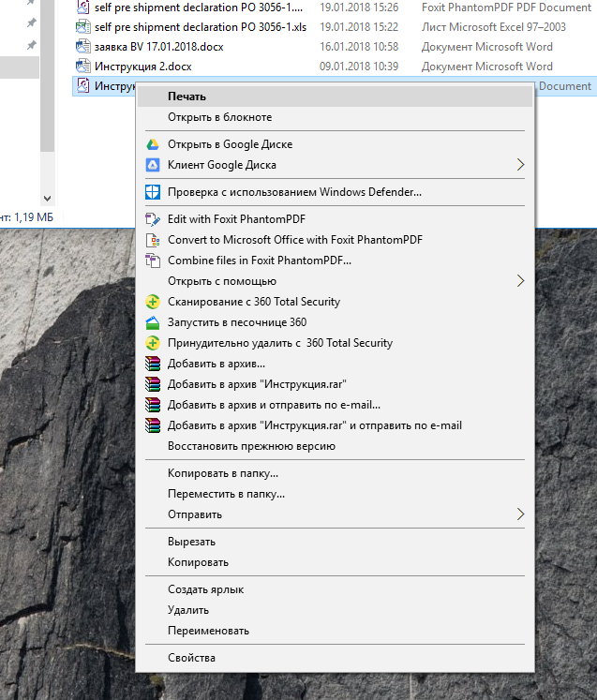This screenshot has width=597, height=700.
Task: Open the file Инструкция 2.docx
Action: (x=141, y=67)
